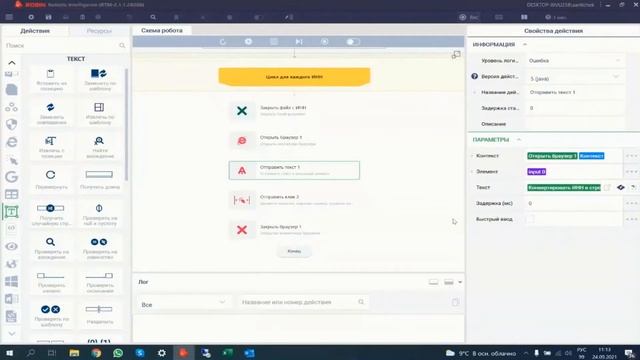Move up the category sidebar with top chevron
This screenshot has height=360, width=640.
(x=12, y=63)
